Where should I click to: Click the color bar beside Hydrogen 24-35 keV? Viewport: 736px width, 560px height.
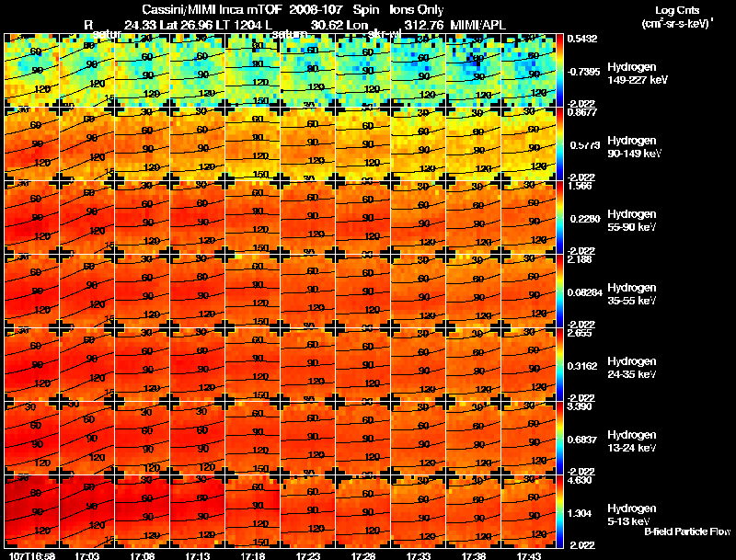(x=559, y=365)
